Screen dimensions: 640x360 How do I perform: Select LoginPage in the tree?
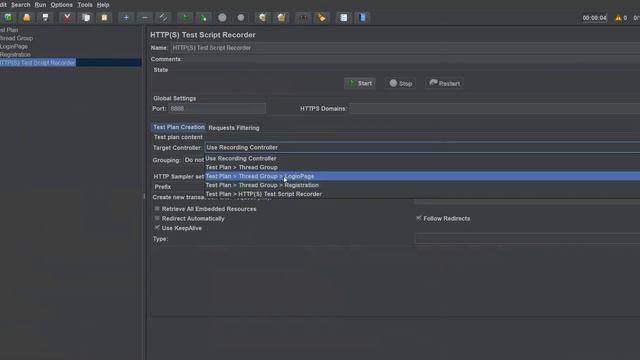point(14,46)
